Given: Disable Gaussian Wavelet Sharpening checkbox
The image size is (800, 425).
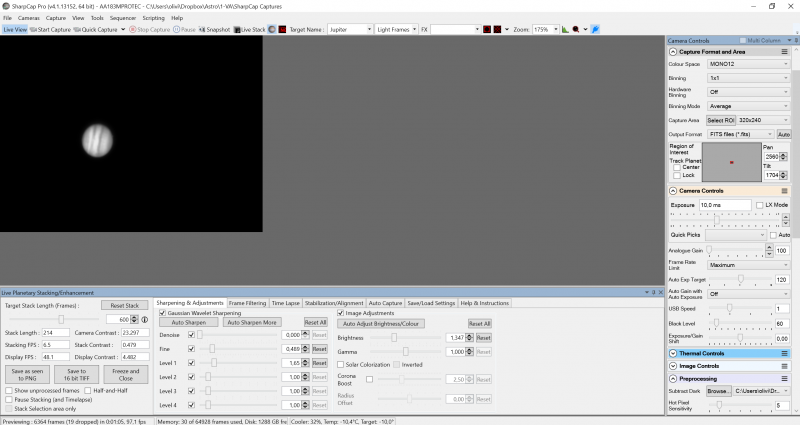Looking at the screenshot, I should pos(163,312).
